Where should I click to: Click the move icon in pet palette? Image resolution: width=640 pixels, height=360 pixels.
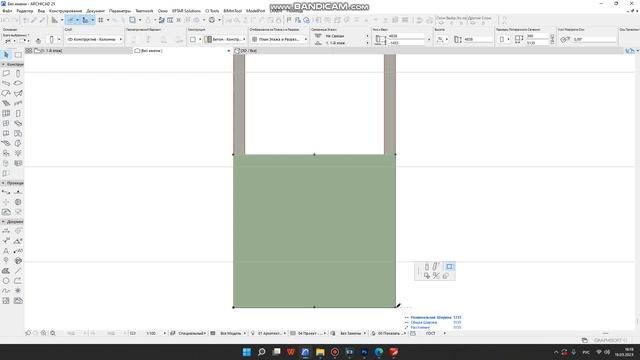click(427, 276)
